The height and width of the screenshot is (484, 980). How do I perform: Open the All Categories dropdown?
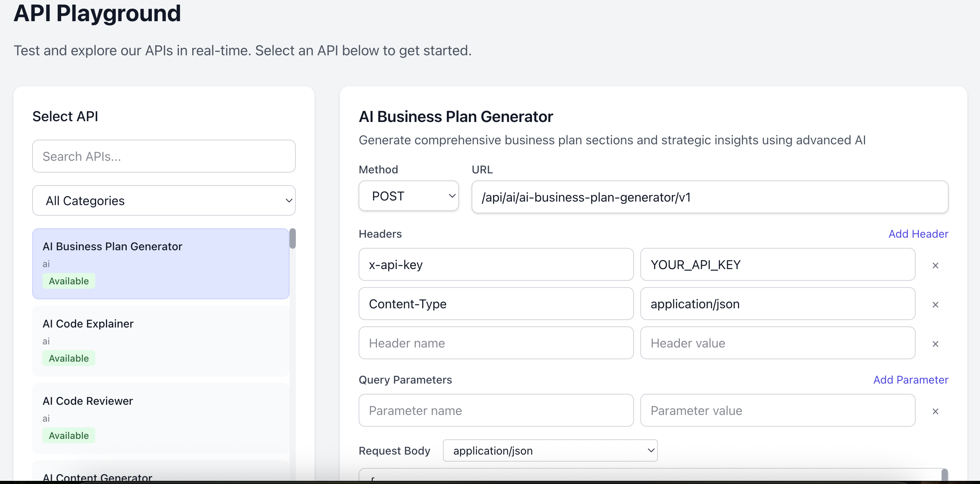point(164,200)
